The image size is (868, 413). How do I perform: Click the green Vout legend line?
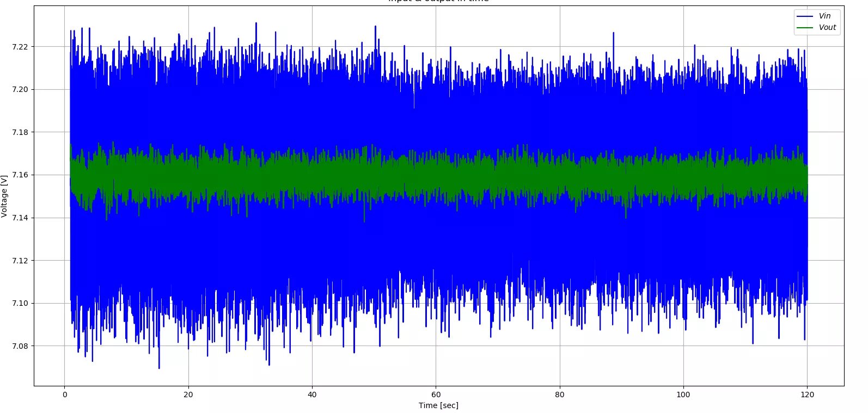tap(805, 28)
